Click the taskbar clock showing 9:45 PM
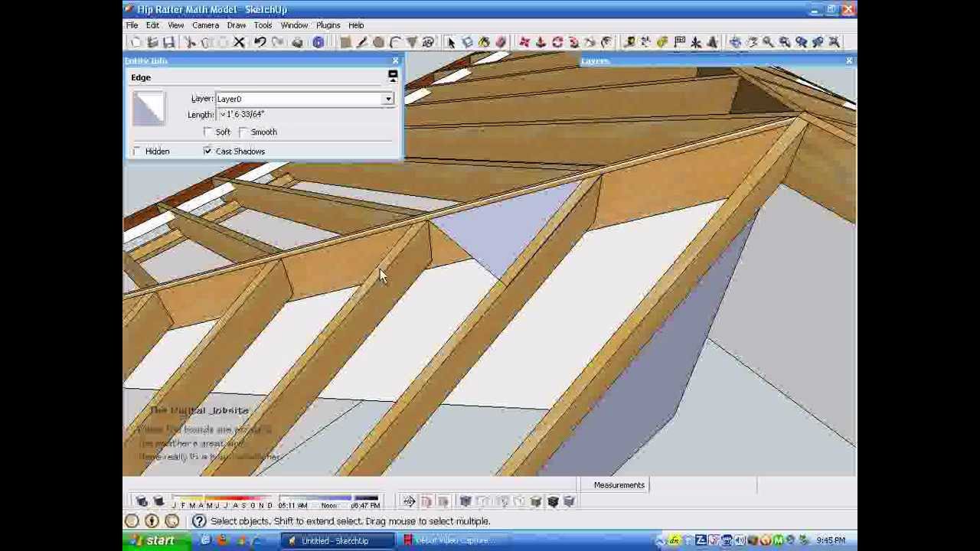The height and width of the screenshot is (551, 980). 830,541
